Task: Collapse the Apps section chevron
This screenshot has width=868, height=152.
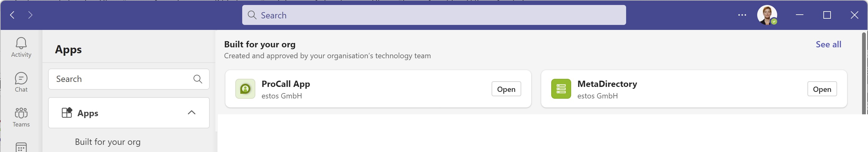Action: [191, 113]
